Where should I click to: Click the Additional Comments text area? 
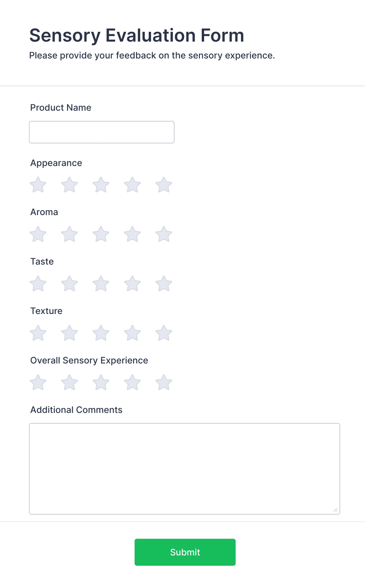click(x=184, y=467)
